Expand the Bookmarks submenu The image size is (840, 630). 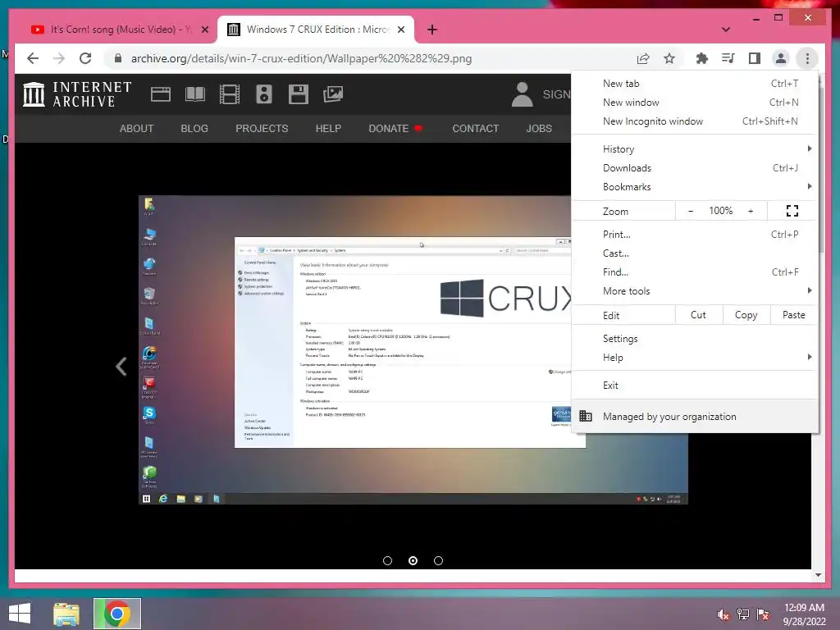click(695, 187)
